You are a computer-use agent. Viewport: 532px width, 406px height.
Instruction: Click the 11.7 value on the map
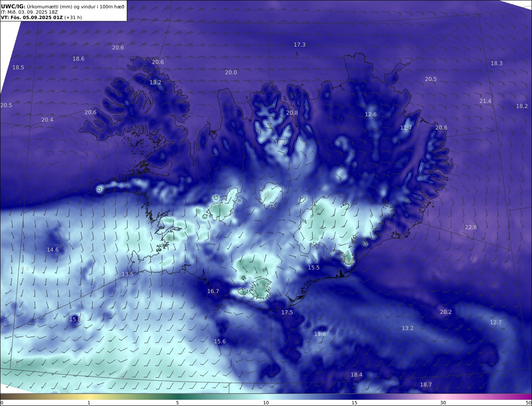[406, 127]
